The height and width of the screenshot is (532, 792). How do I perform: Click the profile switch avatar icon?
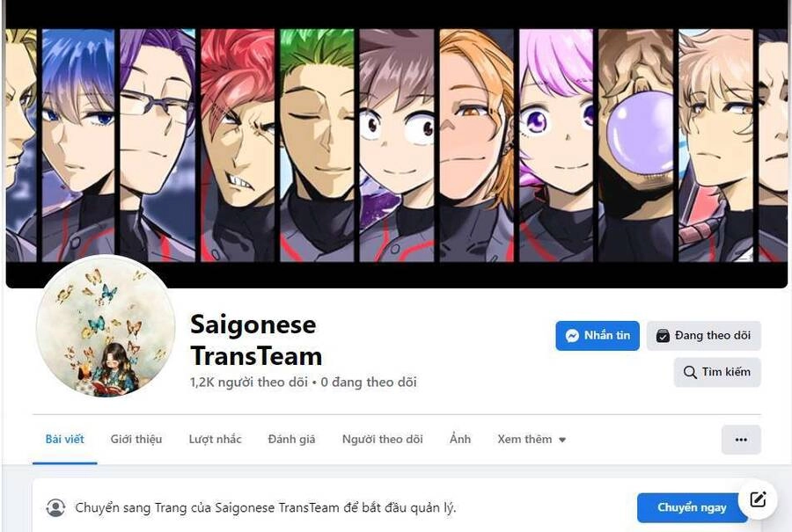coord(55,507)
